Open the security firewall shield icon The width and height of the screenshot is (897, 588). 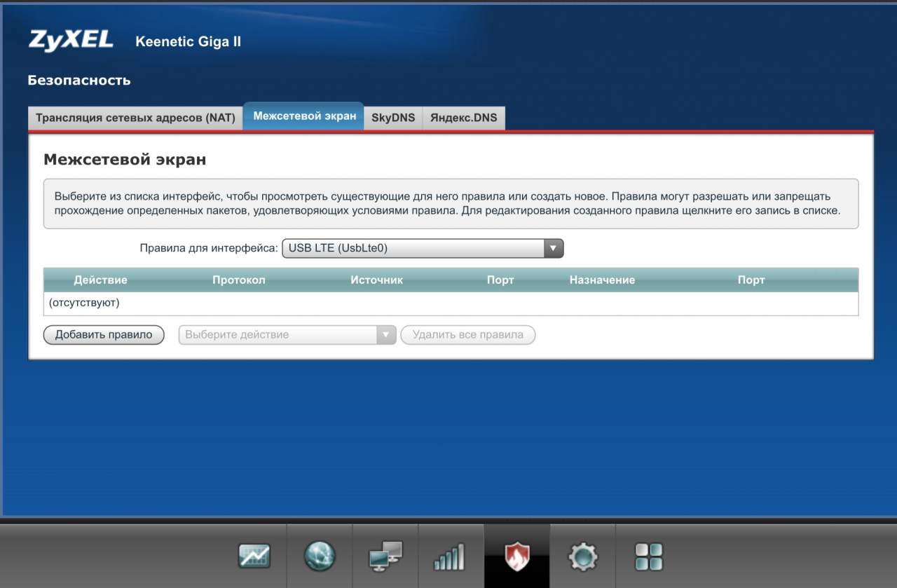click(517, 556)
